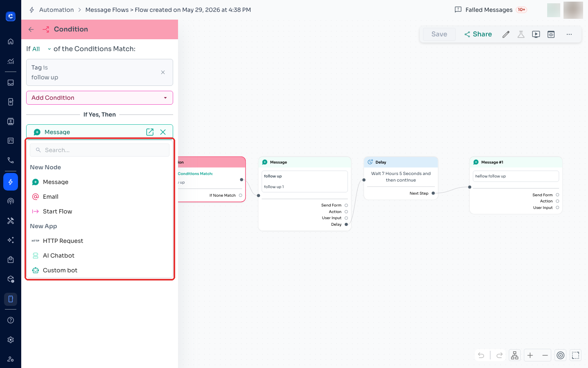
Task: Click the flask test icon in toolbar
Action: pos(521,34)
